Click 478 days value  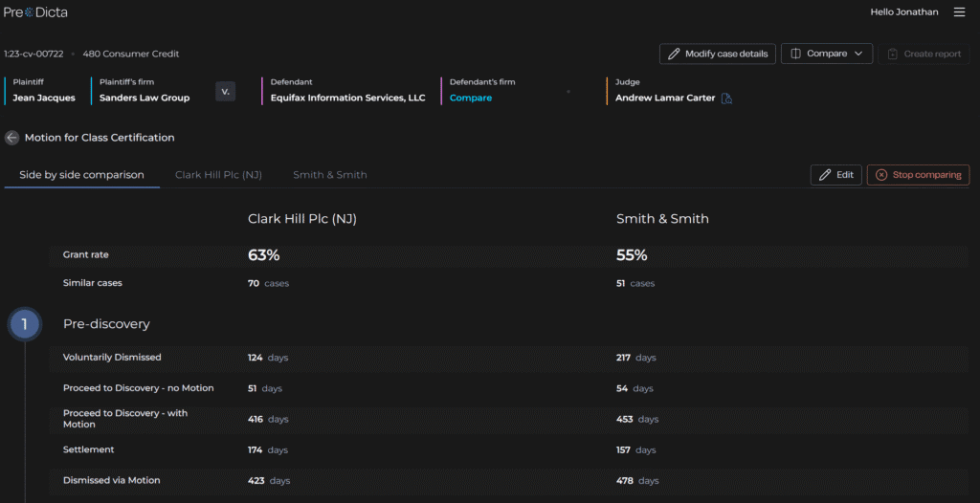(x=637, y=480)
